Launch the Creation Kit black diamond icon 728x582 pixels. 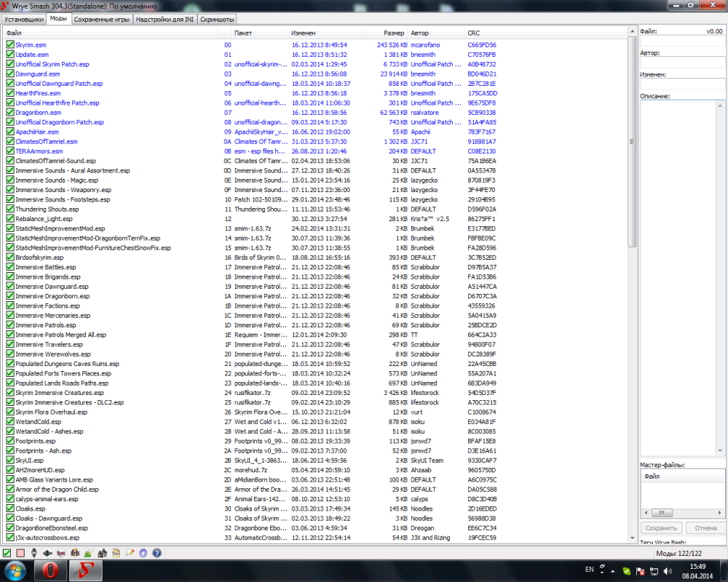(x=47, y=553)
